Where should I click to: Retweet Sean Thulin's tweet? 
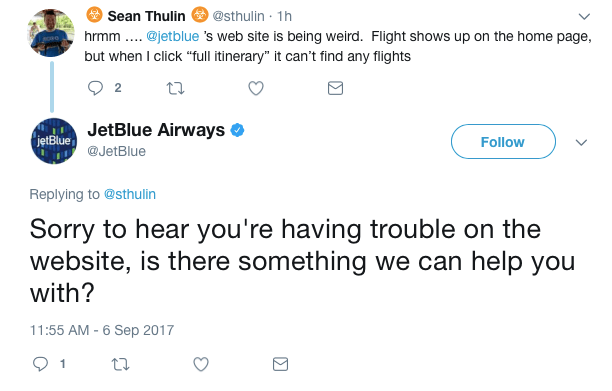click(x=176, y=88)
